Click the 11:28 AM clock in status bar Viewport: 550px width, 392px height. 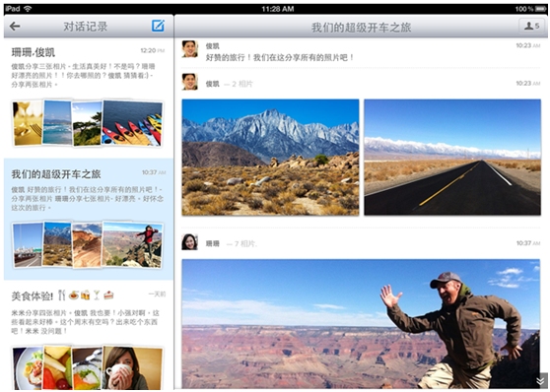pos(277,9)
